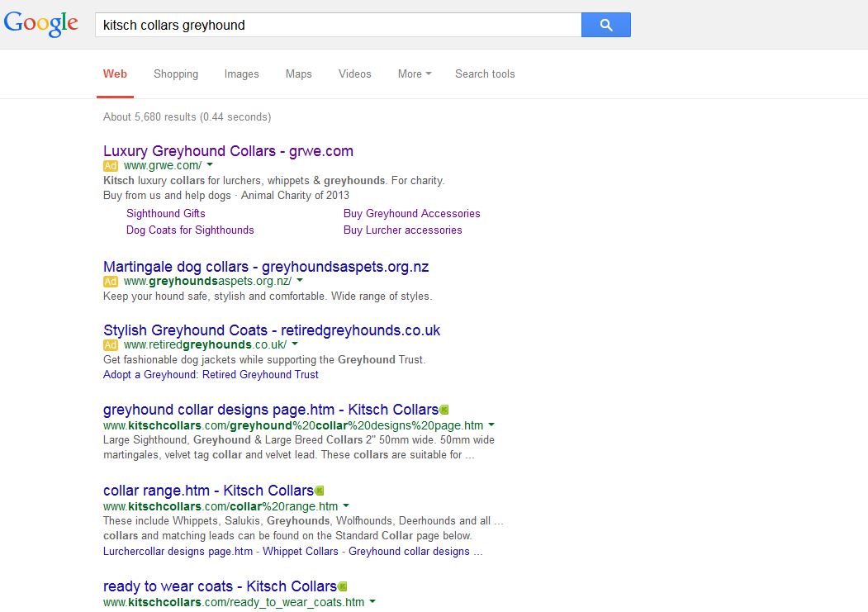Expand dropdown arrow after ready_to_wear_coats.htm URL
868x612 pixels.
[x=372, y=601]
